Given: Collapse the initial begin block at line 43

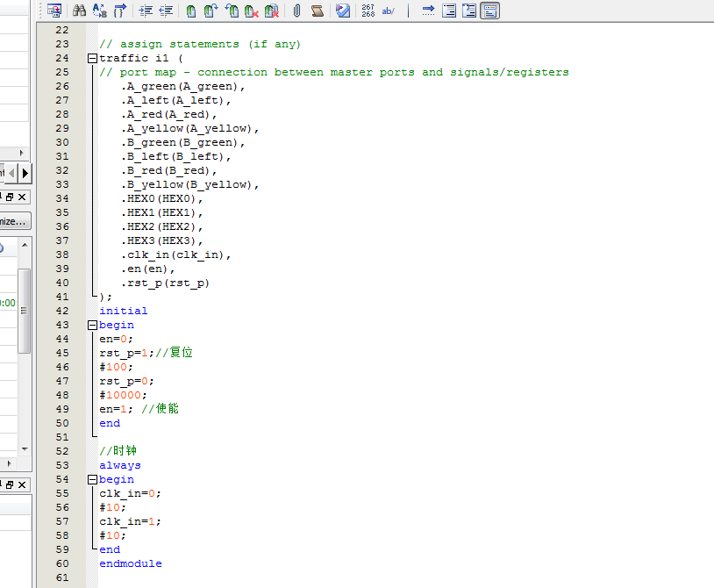Looking at the screenshot, I should point(92,325).
